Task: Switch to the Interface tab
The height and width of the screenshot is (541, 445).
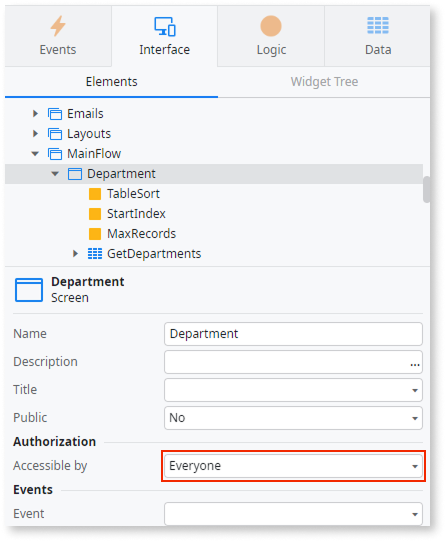Action: pyautogui.click(x=165, y=36)
